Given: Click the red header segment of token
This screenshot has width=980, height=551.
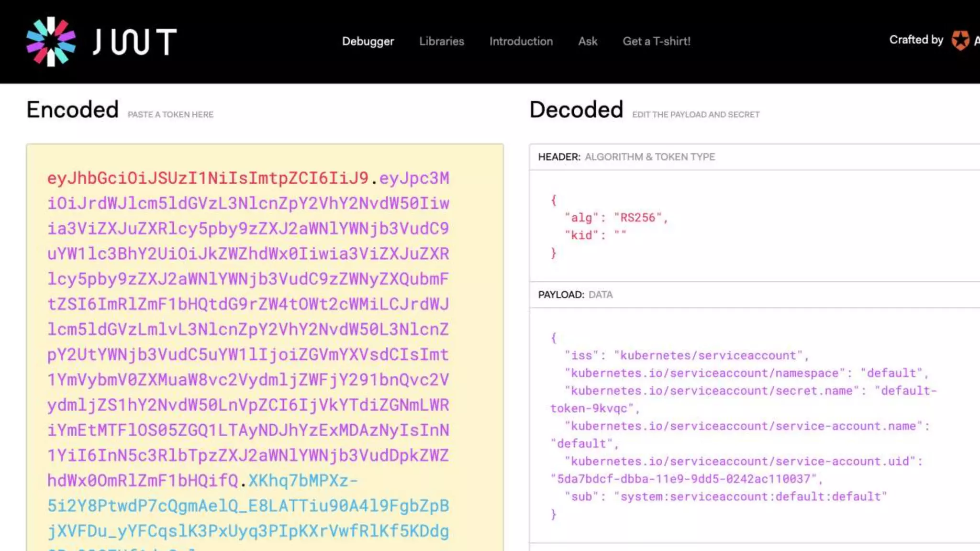Looking at the screenshot, I should point(207,178).
